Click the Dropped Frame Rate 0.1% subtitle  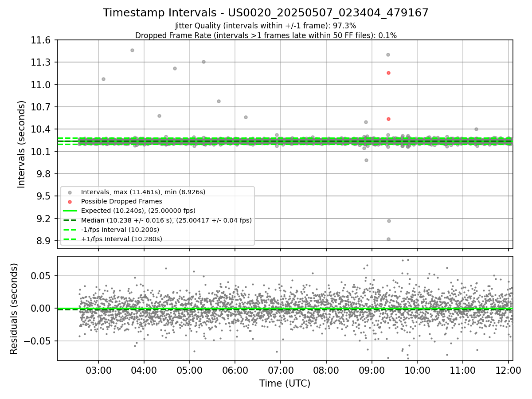tap(266, 35)
